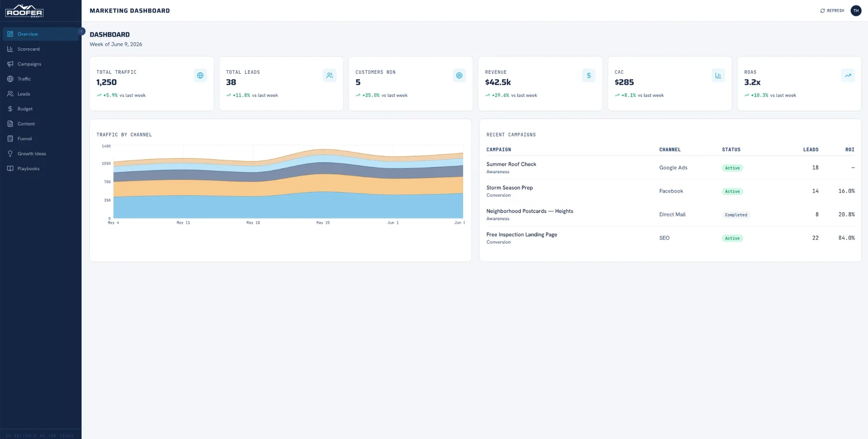868x439 pixels.
Task: Click the trend arrow icon on ROAS card
Action: 848,76
